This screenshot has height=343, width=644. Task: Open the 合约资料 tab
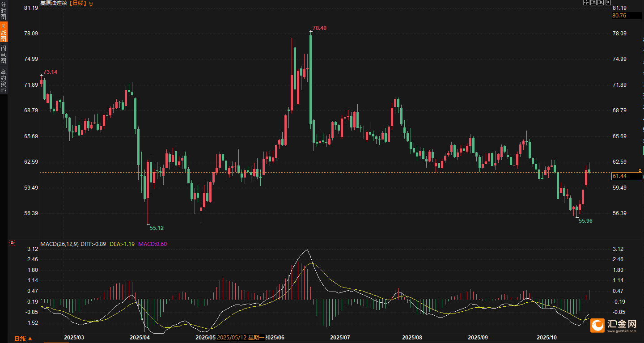coord(4,80)
